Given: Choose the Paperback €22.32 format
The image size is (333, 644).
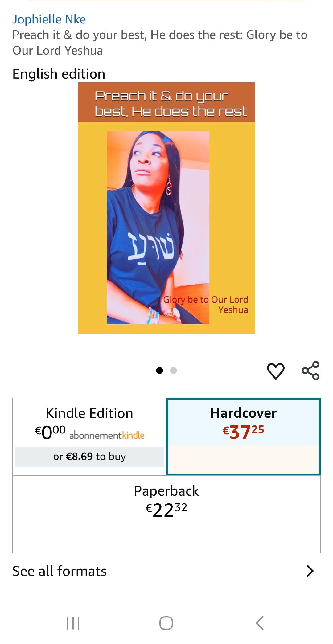Looking at the screenshot, I should (166, 514).
